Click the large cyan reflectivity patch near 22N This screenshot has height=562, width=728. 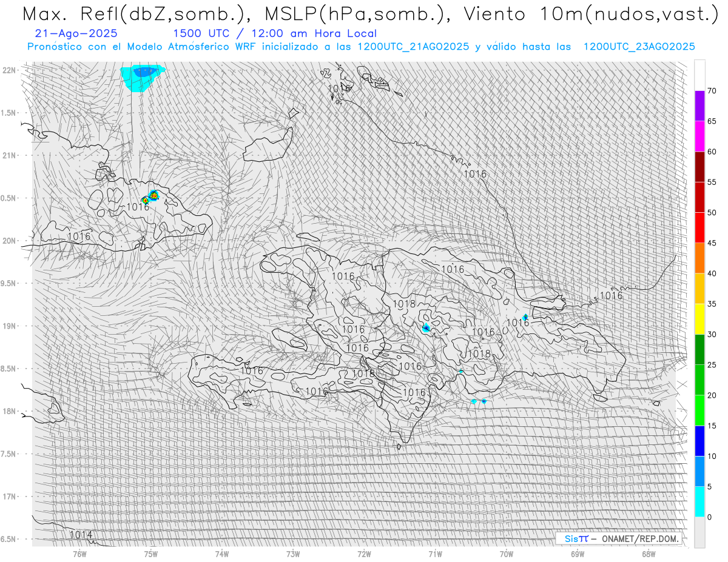tap(142, 78)
